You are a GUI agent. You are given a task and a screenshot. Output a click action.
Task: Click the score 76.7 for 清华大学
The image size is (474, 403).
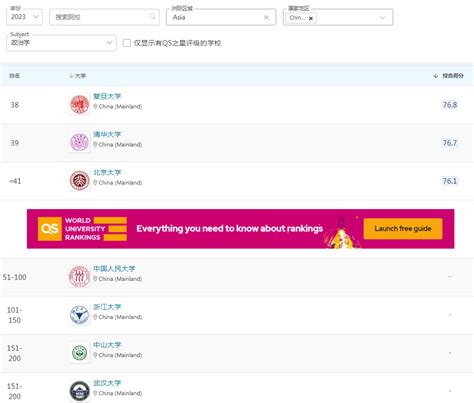click(x=450, y=143)
